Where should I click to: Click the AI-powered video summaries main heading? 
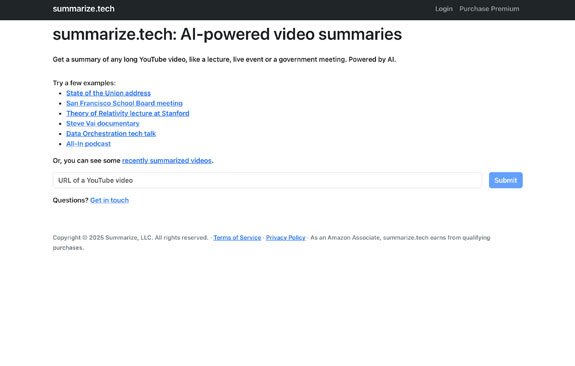[x=227, y=34]
